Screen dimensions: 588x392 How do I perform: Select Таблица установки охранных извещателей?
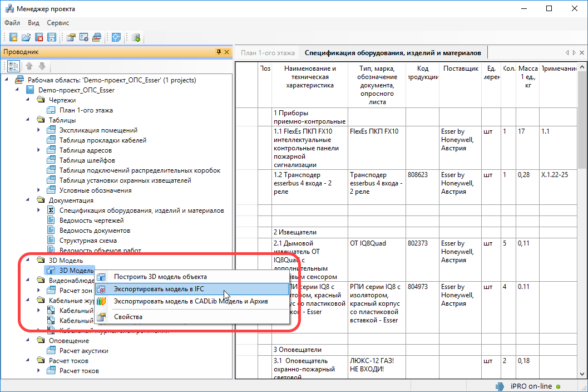pyautogui.click(x=125, y=180)
